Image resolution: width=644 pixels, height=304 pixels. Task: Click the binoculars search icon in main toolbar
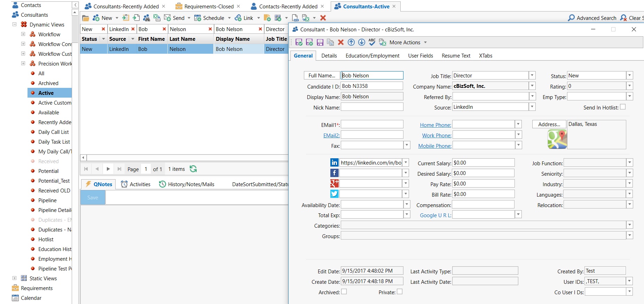tap(147, 18)
